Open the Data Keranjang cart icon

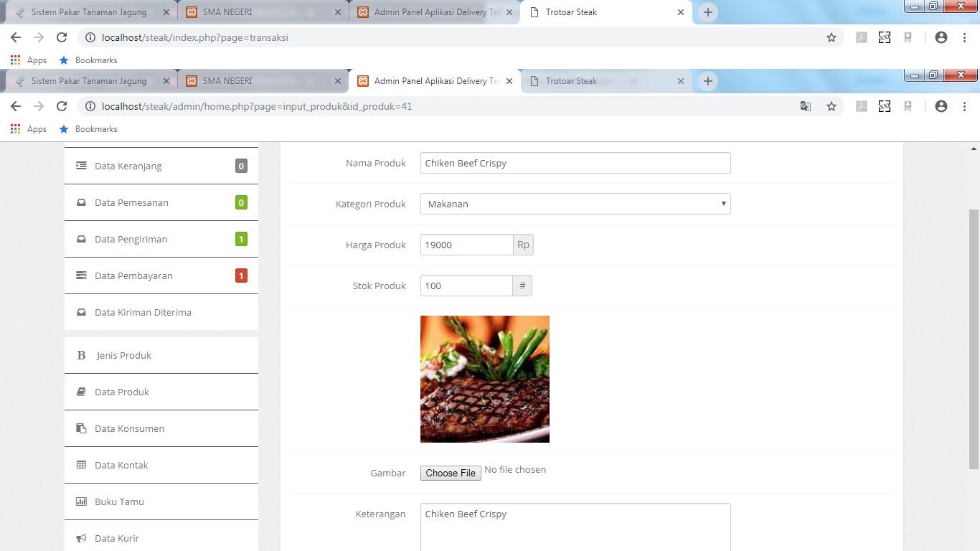[x=81, y=166]
